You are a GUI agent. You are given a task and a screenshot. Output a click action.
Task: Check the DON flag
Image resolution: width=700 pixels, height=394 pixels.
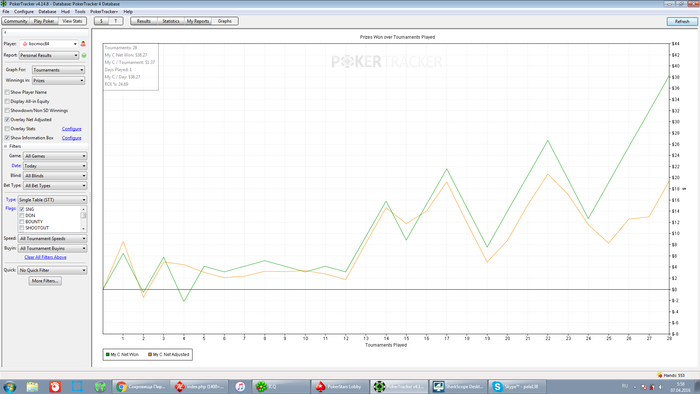pyautogui.click(x=21, y=216)
